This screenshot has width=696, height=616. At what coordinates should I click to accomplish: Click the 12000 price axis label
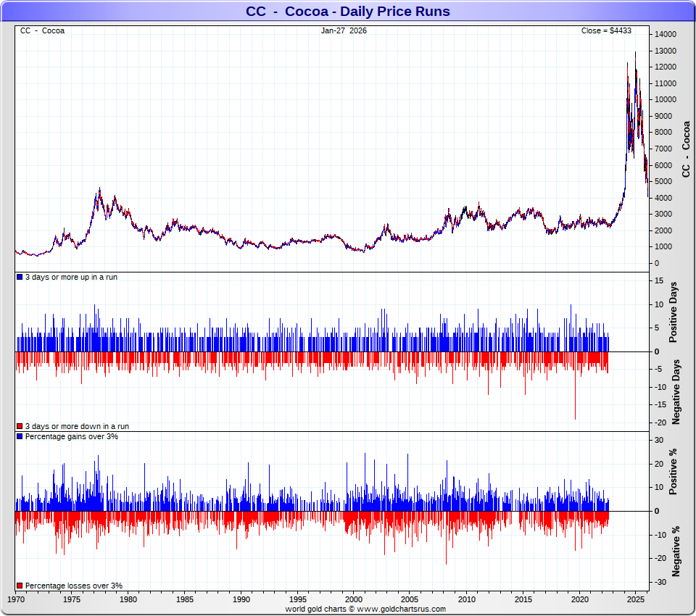pos(666,67)
